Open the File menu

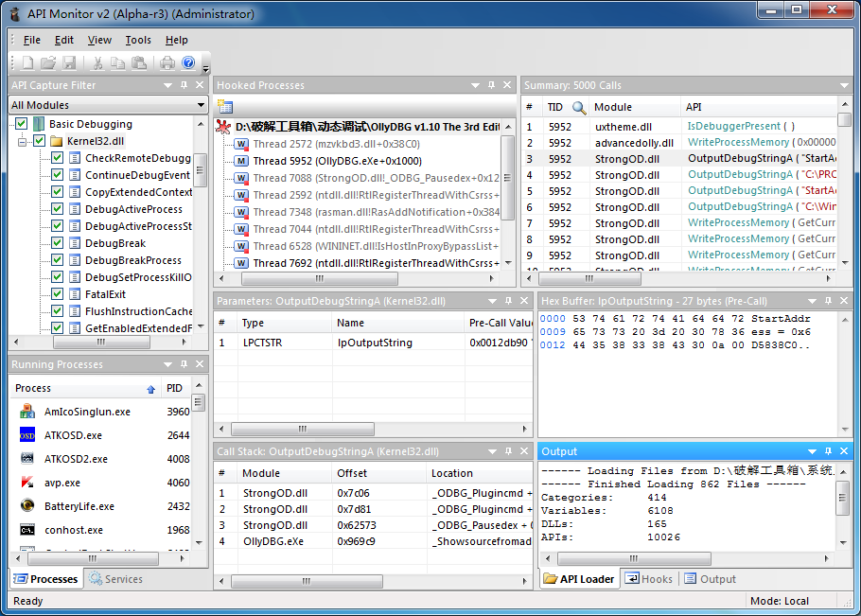(32, 40)
